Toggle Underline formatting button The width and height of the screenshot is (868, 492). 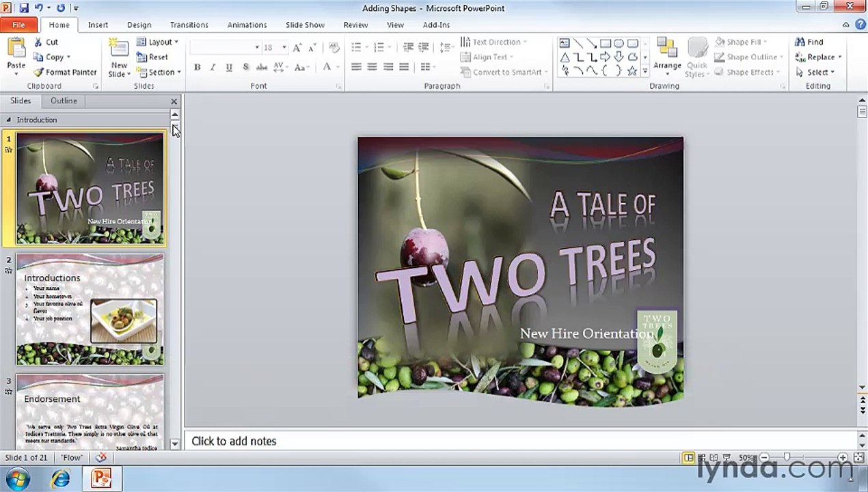(x=228, y=67)
